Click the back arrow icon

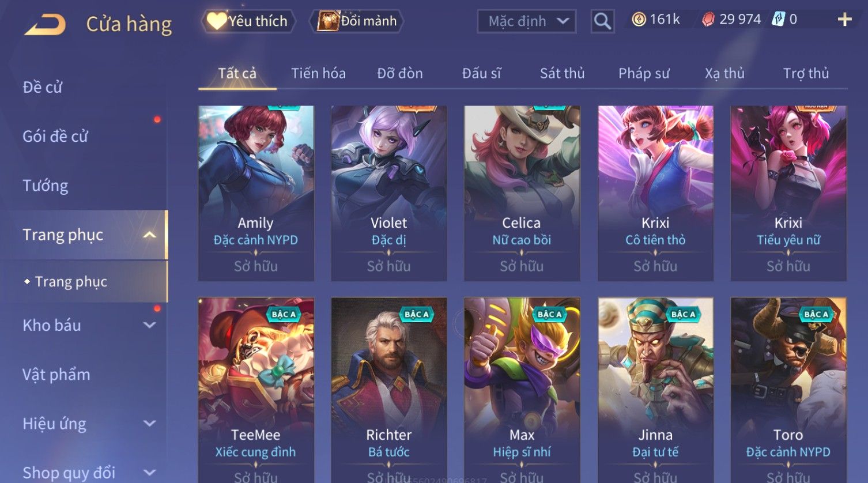click(45, 24)
